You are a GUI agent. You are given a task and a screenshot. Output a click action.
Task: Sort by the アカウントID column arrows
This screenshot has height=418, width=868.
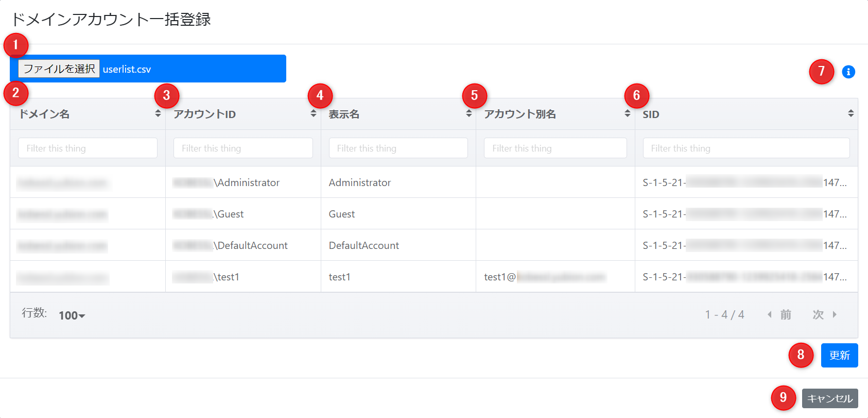(314, 113)
